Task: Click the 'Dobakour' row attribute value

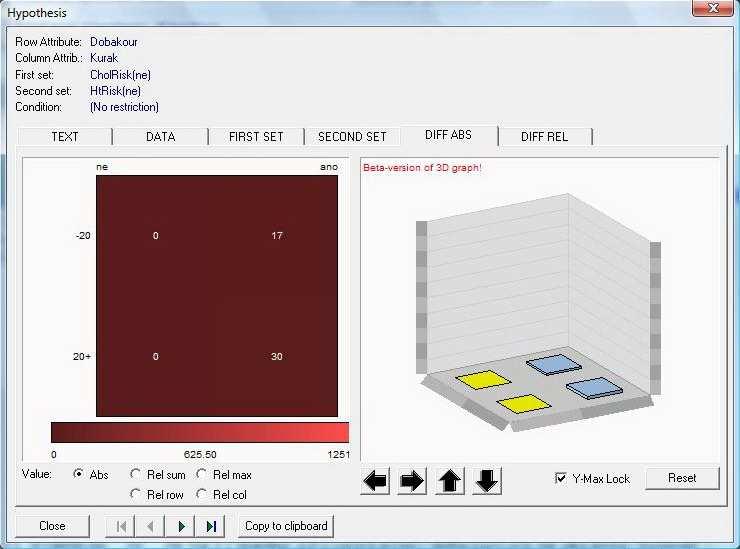Action: tap(114, 42)
